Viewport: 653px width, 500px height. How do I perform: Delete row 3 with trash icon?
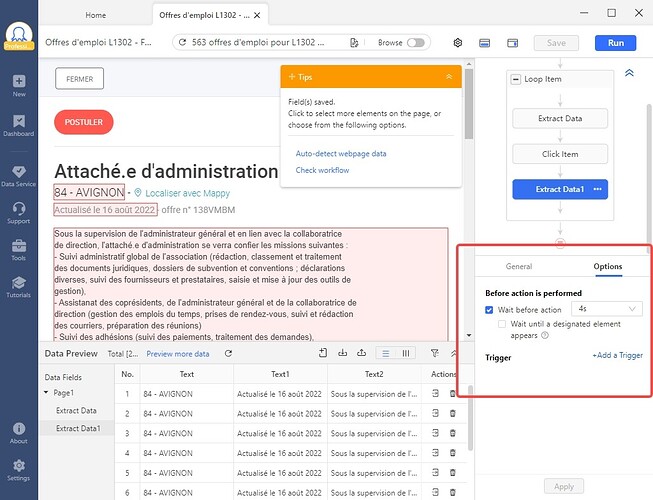[453, 433]
